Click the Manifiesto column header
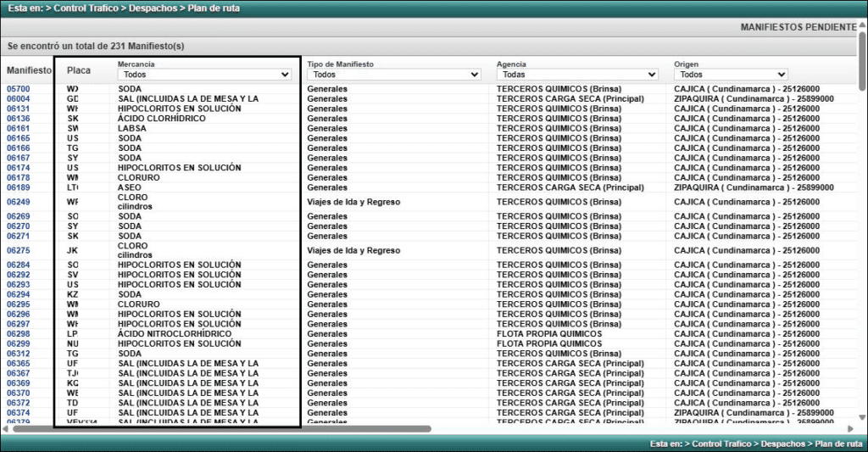 click(29, 70)
